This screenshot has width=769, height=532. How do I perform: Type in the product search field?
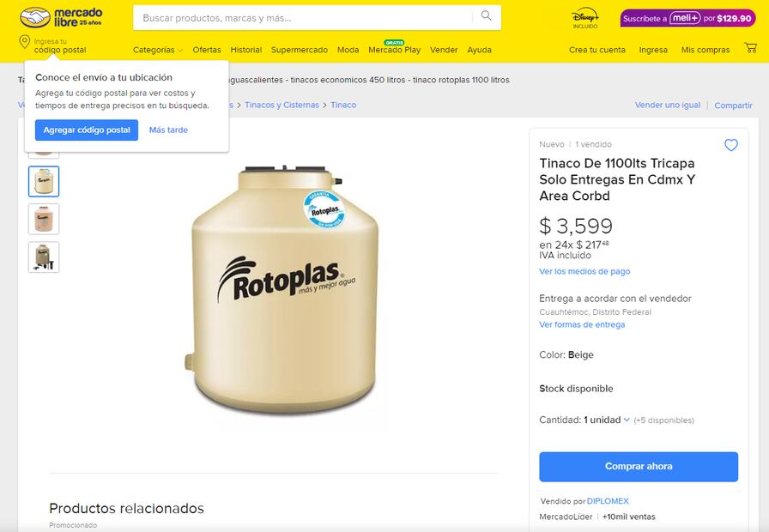click(305, 17)
